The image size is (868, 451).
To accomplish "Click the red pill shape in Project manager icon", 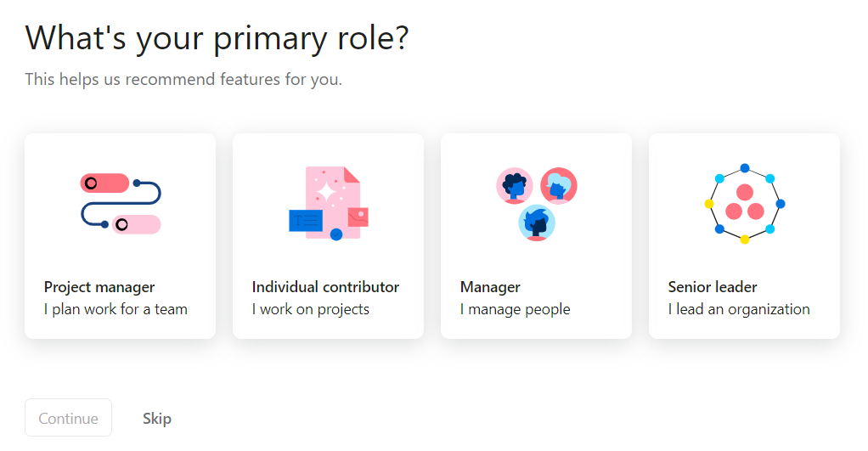I will [x=104, y=183].
